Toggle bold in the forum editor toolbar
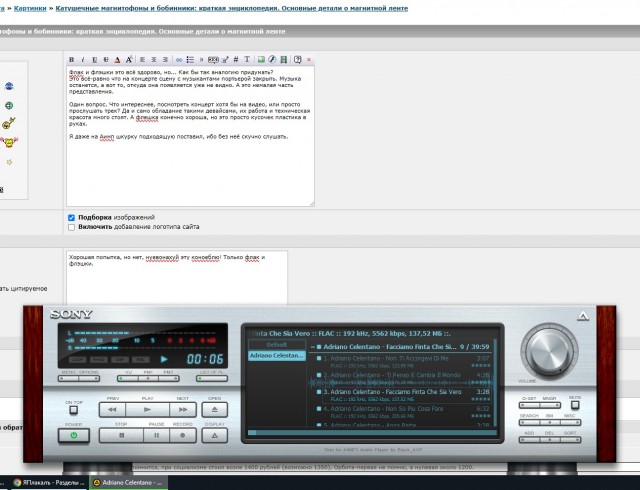 pyautogui.click(x=71, y=60)
